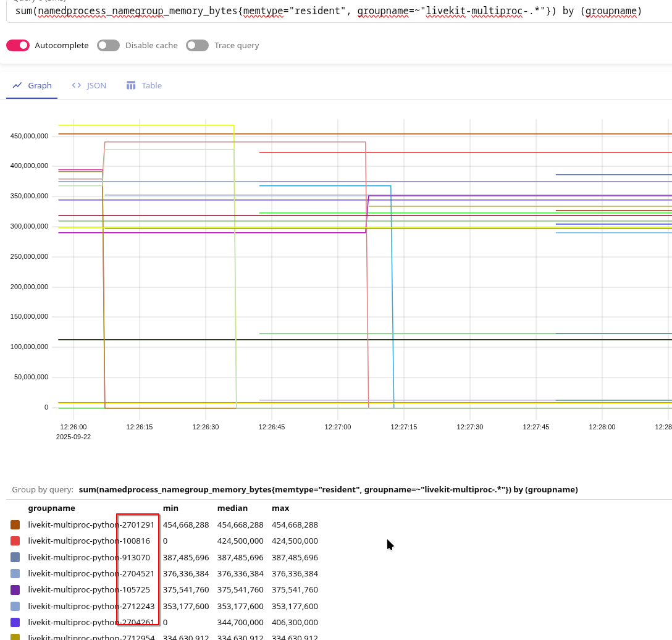Click the min value 387,485,696

point(186,557)
